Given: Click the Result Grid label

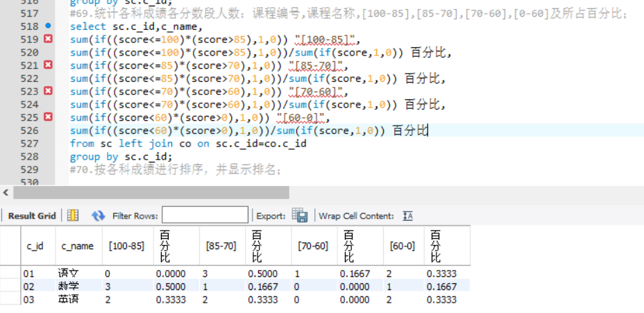Looking at the screenshot, I should click(x=32, y=216).
